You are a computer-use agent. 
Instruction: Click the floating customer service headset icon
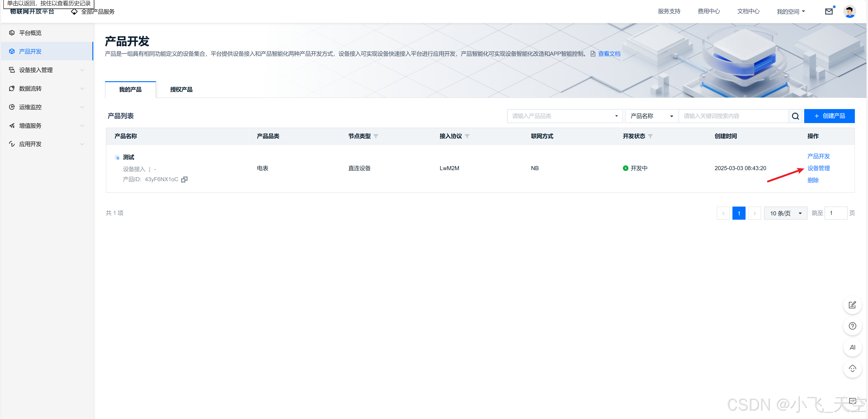click(x=852, y=369)
